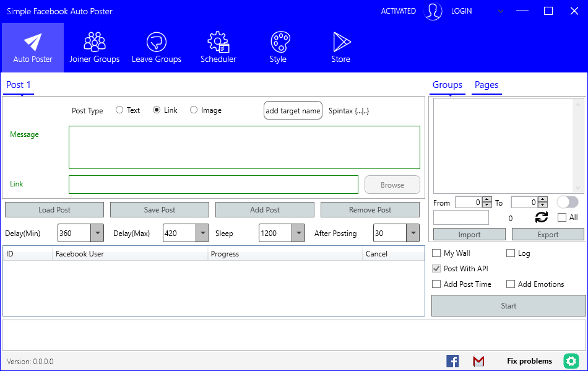Viewport: 588px width, 371px height.
Task: Click inside the Message text box
Action: point(244,147)
